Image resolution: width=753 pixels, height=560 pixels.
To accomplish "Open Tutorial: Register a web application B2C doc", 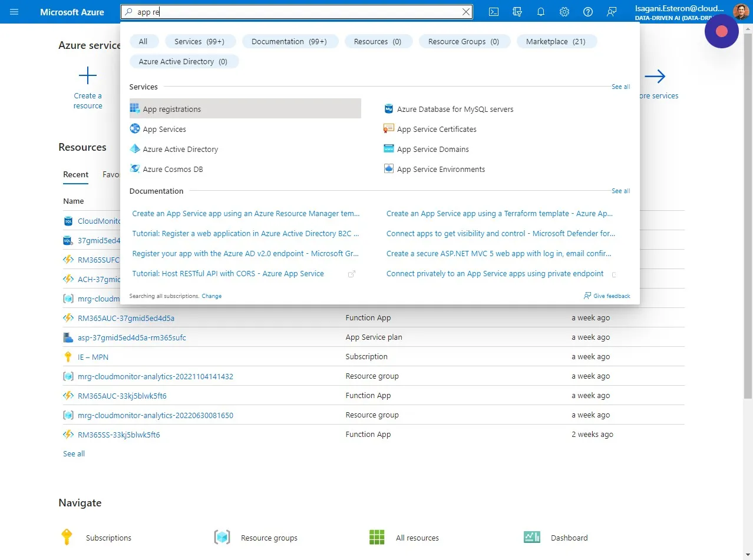I will tap(246, 234).
